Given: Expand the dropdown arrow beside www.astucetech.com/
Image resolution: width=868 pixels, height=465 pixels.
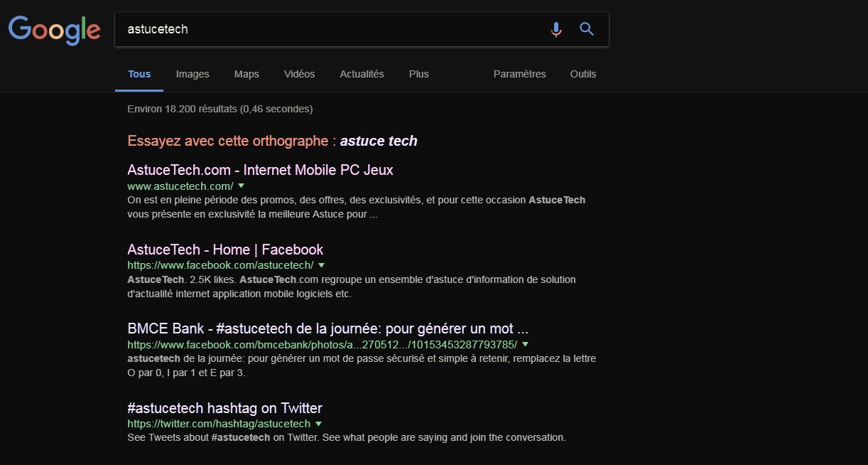Looking at the screenshot, I should click(x=241, y=186).
